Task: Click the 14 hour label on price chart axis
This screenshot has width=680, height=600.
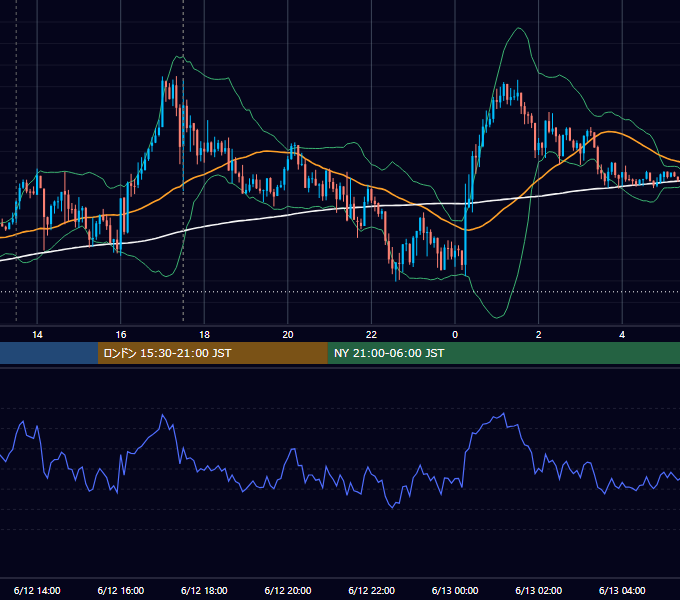Action: [x=37, y=335]
